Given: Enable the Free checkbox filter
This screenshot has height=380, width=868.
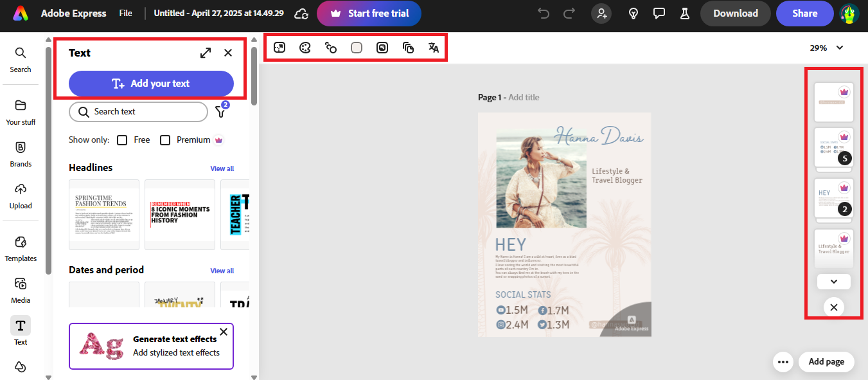Looking at the screenshot, I should coord(122,140).
